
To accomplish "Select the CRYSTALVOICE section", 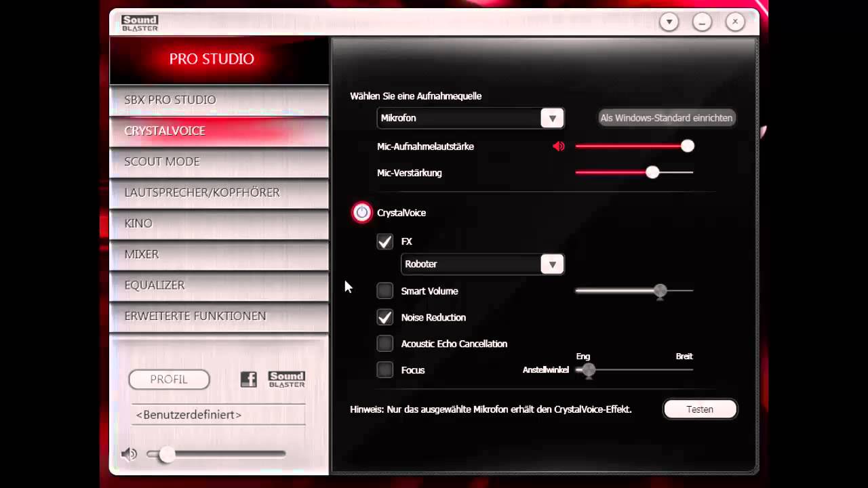I will [x=219, y=131].
